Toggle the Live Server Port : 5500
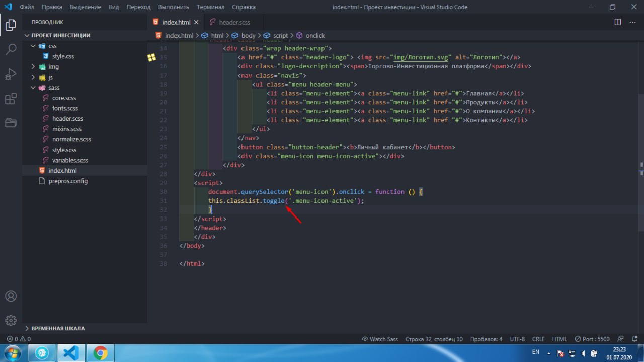Viewport: 644px width, 362px height. pyautogui.click(x=592, y=339)
